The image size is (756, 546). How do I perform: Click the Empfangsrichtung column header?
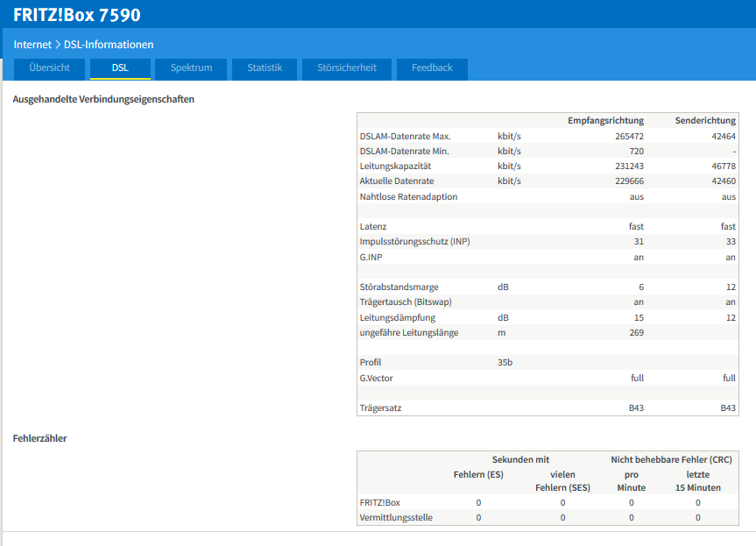605,121
